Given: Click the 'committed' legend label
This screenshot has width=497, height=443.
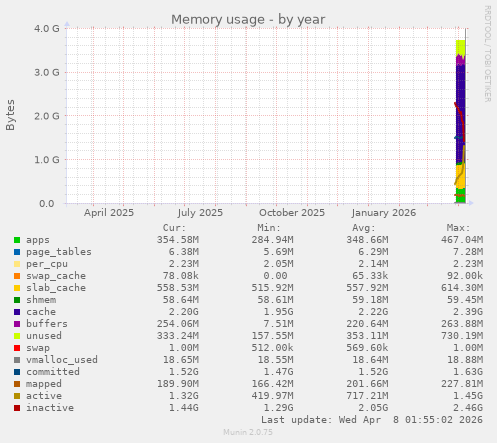Looking at the screenshot, I should click(53, 372).
